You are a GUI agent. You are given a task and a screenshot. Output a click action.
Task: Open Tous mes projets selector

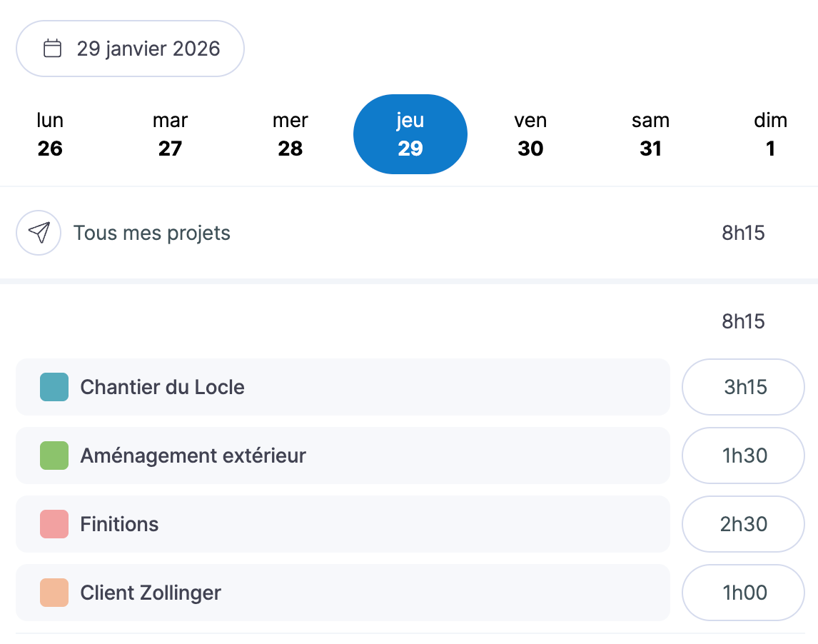(x=152, y=233)
